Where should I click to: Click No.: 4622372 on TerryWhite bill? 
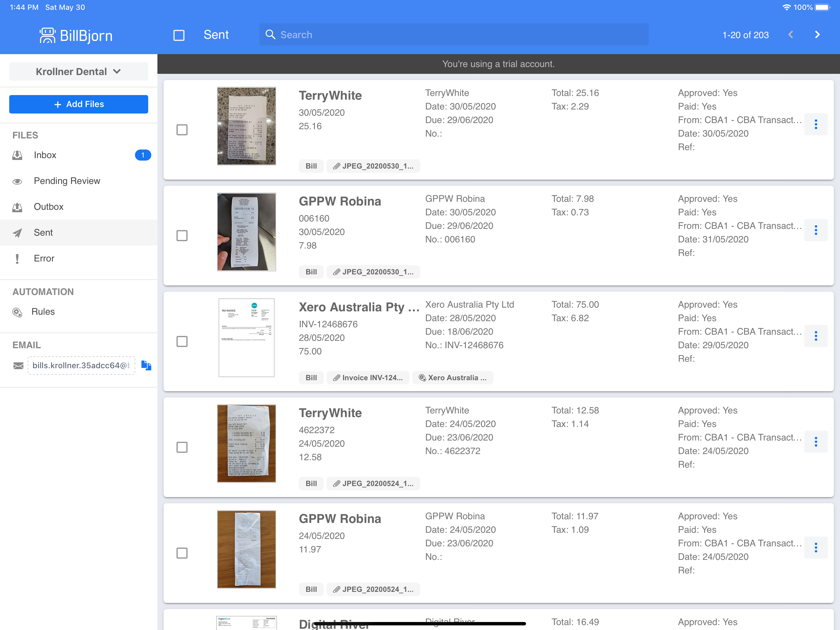pyautogui.click(x=453, y=451)
